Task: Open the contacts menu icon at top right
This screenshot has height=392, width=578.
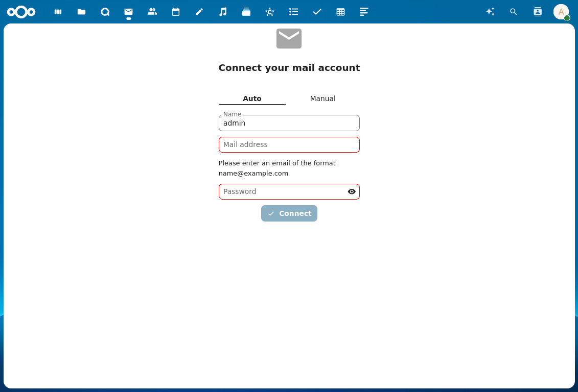Action: 538,12
